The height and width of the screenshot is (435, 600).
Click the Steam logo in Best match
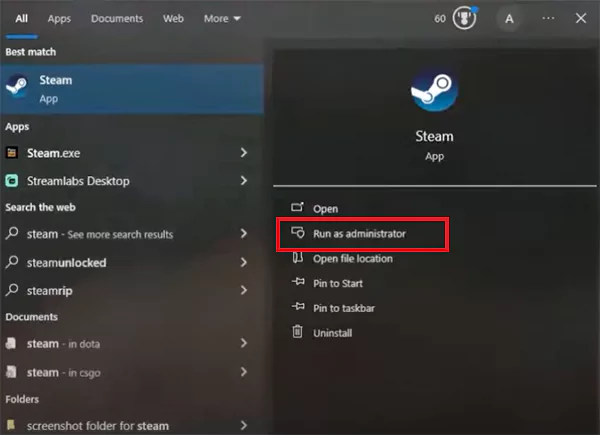[17, 86]
